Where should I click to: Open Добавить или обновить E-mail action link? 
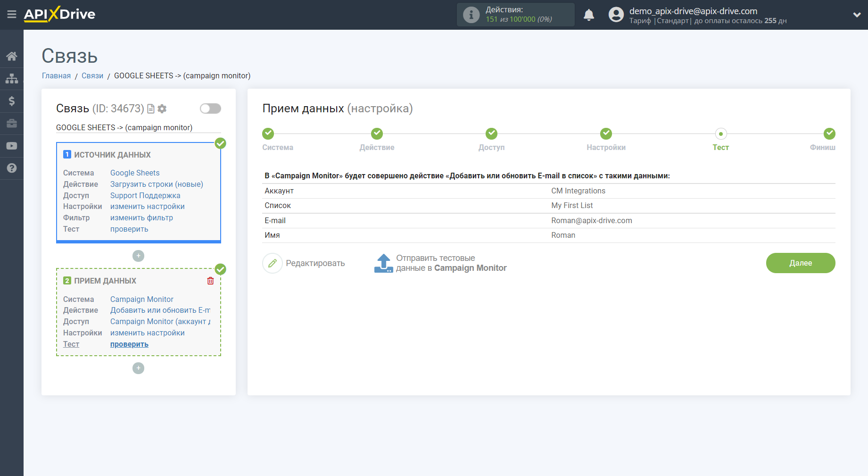pos(160,310)
